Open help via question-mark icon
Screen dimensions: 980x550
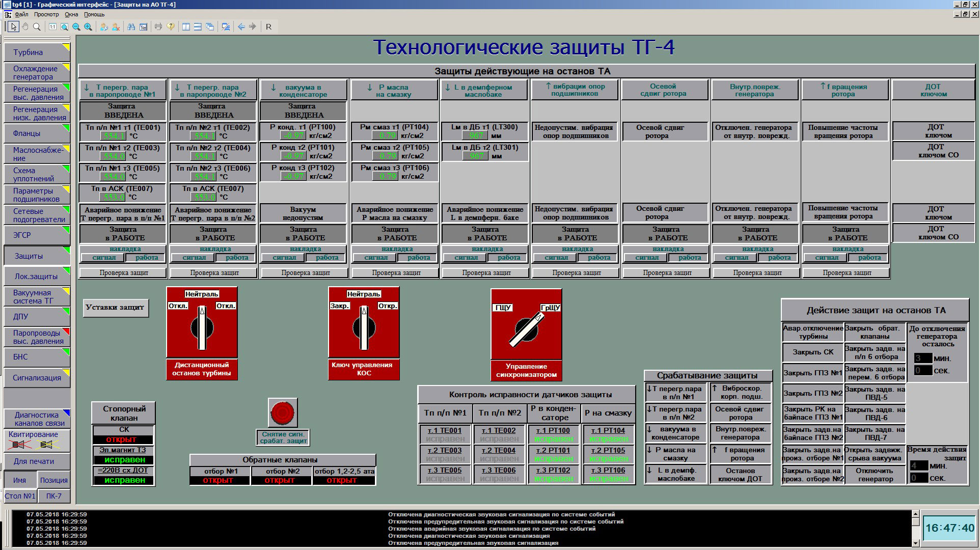(x=171, y=26)
